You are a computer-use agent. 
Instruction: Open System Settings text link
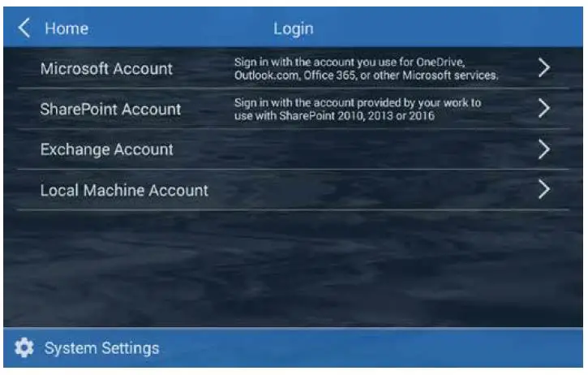coord(101,348)
